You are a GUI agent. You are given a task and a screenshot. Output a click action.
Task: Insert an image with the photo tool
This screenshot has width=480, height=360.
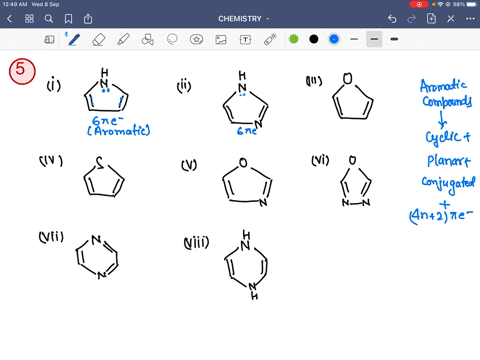[x=221, y=40]
